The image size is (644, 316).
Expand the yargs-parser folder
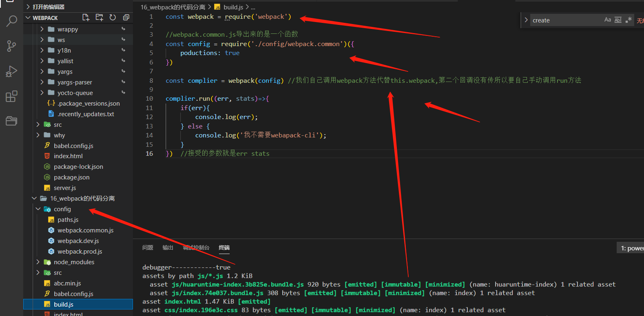click(x=42, y=82)
